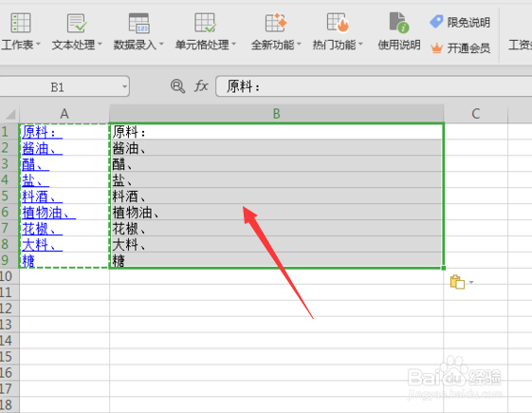This screenshot has height=413, width=532.
Task: Select cell B8 containing 大料、
Action: (x=277, y=244)
